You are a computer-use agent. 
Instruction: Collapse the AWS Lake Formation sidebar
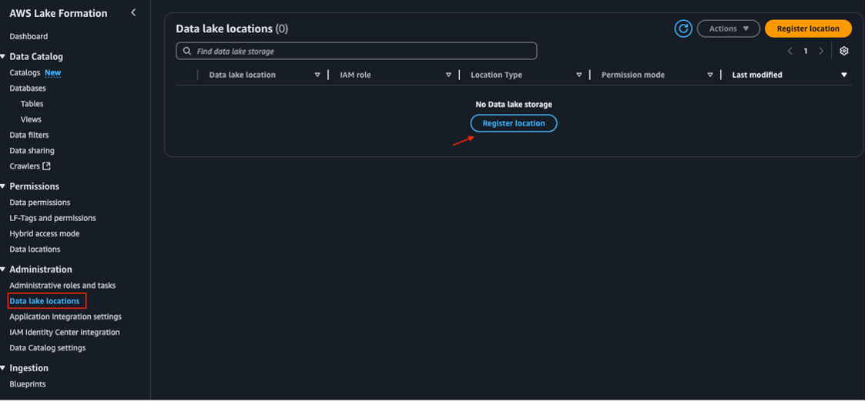tap(132, 12)
